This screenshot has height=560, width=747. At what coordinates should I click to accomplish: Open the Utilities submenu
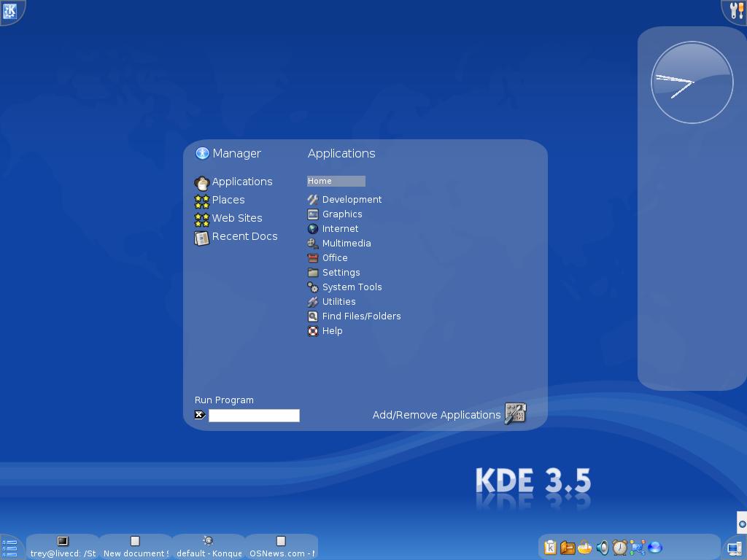[x=338, y=302]
